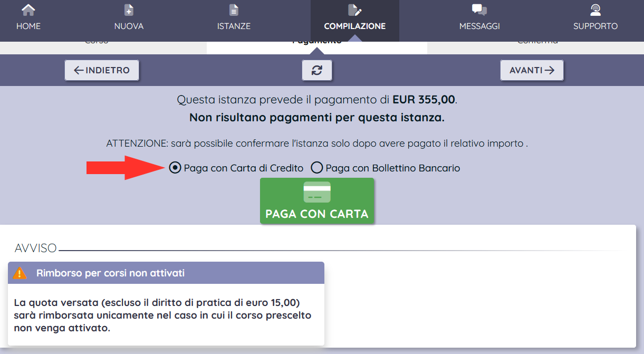644x354 pixels.
Task: Click the Rimborso per corsi non attivati header
Action: 111,273
